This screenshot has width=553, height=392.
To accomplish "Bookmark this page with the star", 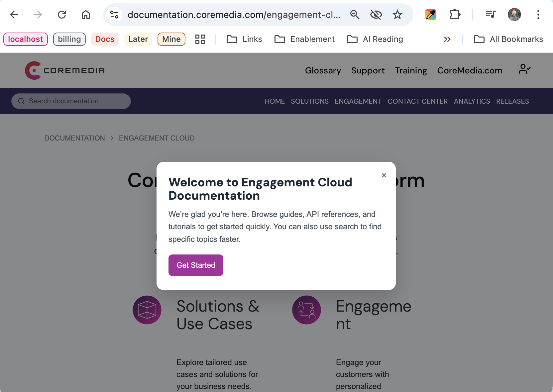I will tap(397, 15).
